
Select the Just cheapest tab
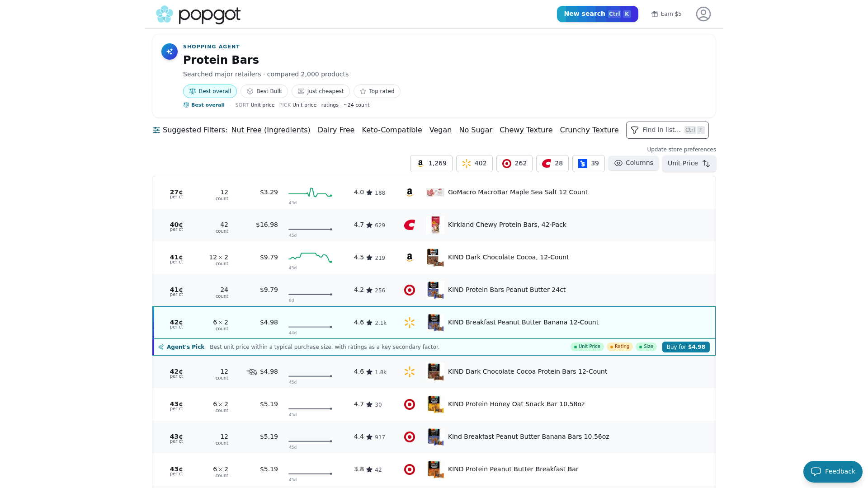tap(321, 91)
